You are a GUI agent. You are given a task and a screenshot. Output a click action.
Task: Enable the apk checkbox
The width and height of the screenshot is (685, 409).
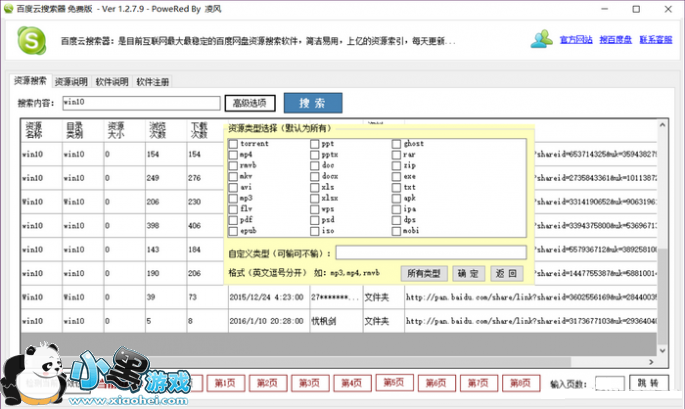[x=396, y=198]
